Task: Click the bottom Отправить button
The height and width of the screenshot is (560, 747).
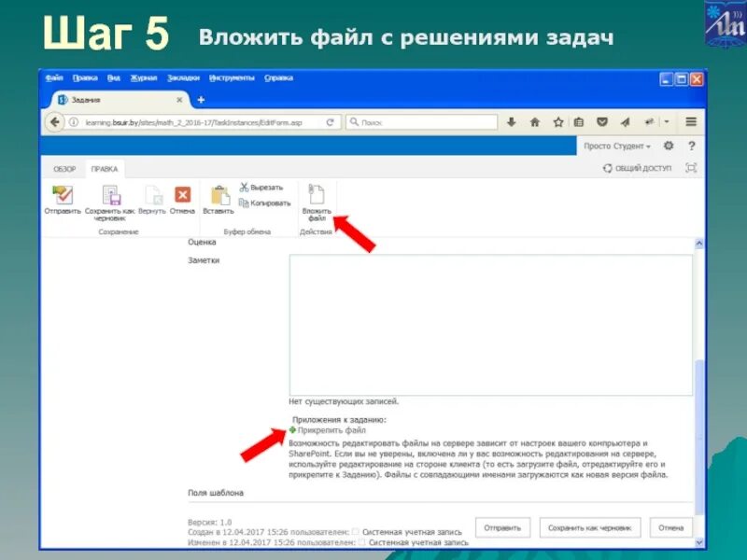Action: 502,527
